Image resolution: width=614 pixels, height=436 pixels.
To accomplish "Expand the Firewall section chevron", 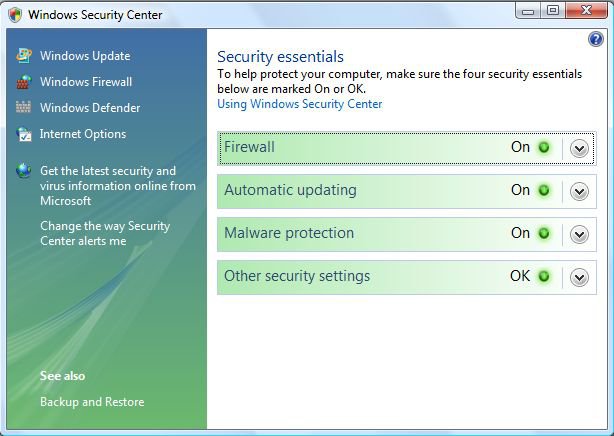I will tap(579, 149).
